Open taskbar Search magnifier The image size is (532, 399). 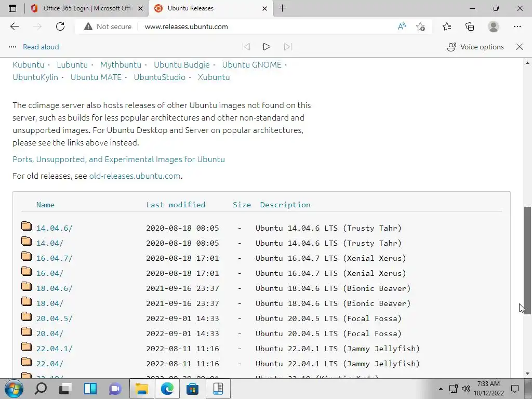tap(41, 389)
